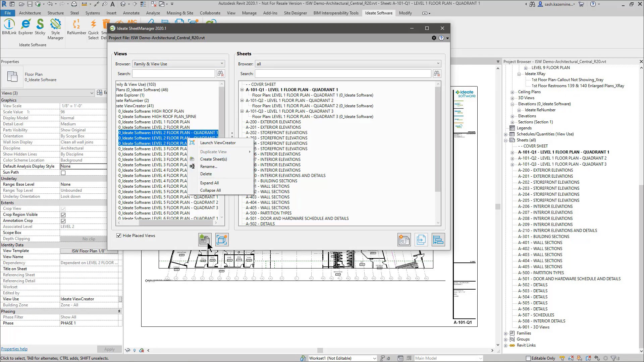Select A-301 - BUILDING SECTIONS in Project Browser
The width and height of the screenshot is (644, 362).
point(543,237)
